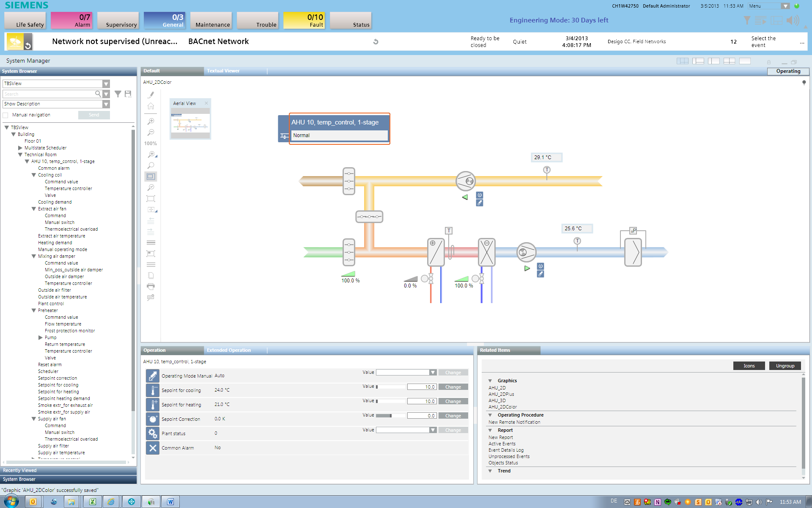Click the system browser Search field
This screenshot has height=508, width=812.
tap(49, 94)
